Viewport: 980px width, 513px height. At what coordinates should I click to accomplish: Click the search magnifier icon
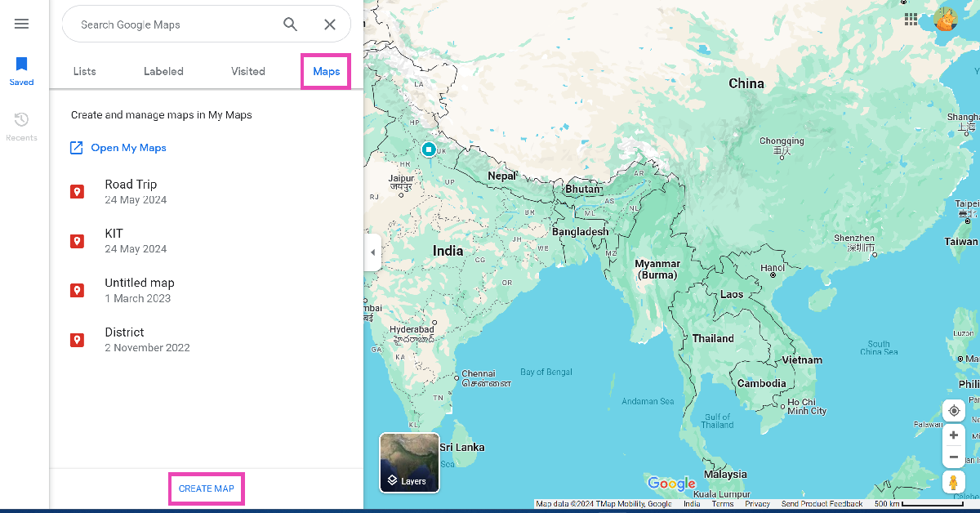291,25
